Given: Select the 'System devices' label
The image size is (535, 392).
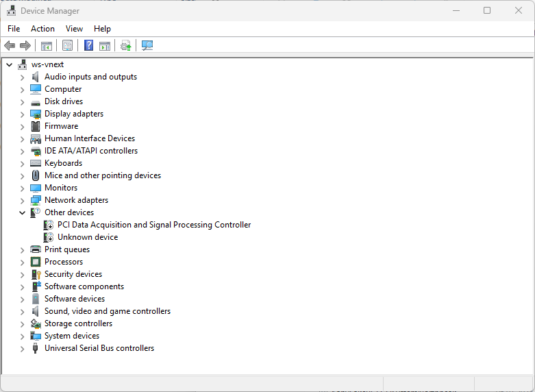Looking at the screenshot, I should [72, 336].
